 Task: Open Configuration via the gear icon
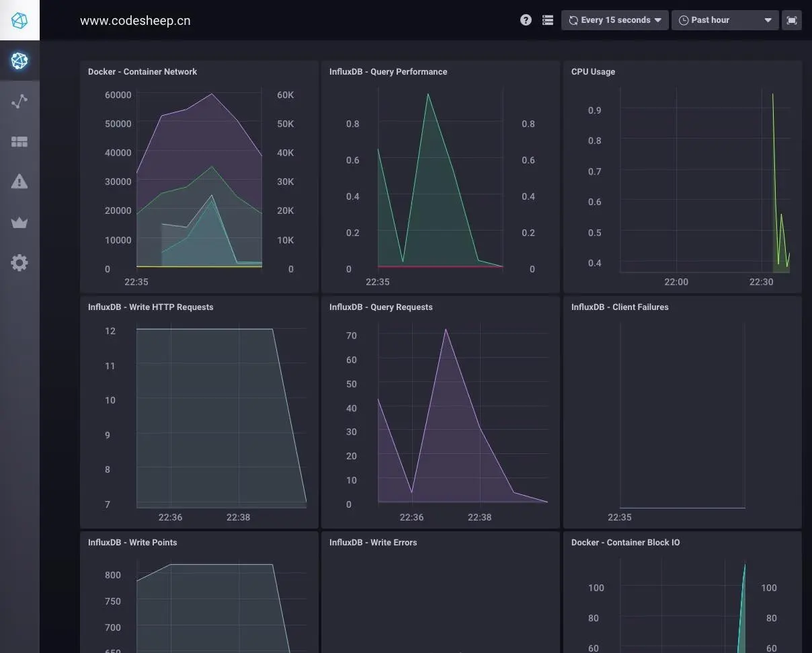coord(19,262)
